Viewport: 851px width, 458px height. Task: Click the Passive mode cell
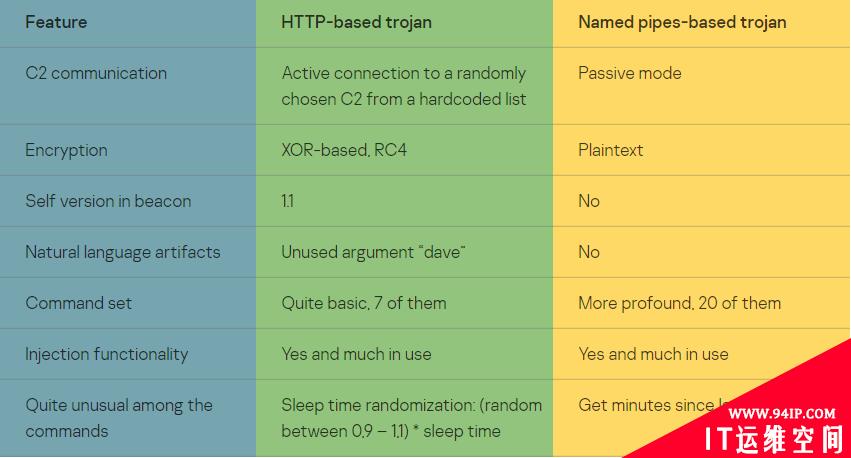(x=630, y=73)
